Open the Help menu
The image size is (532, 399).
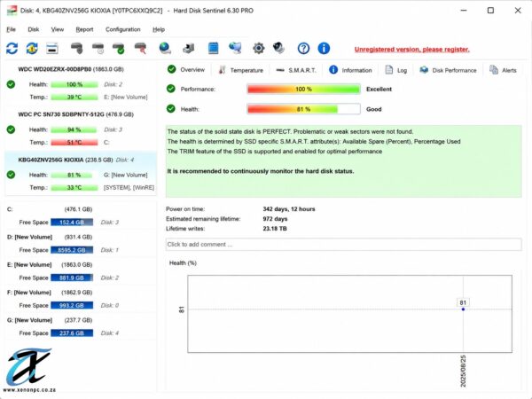click(x=159, y=29)
